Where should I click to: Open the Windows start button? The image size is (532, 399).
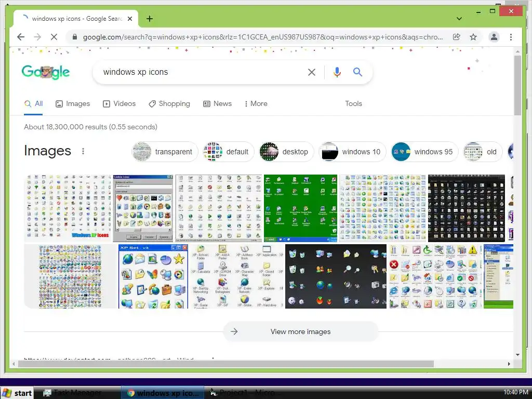coord(17,393)
